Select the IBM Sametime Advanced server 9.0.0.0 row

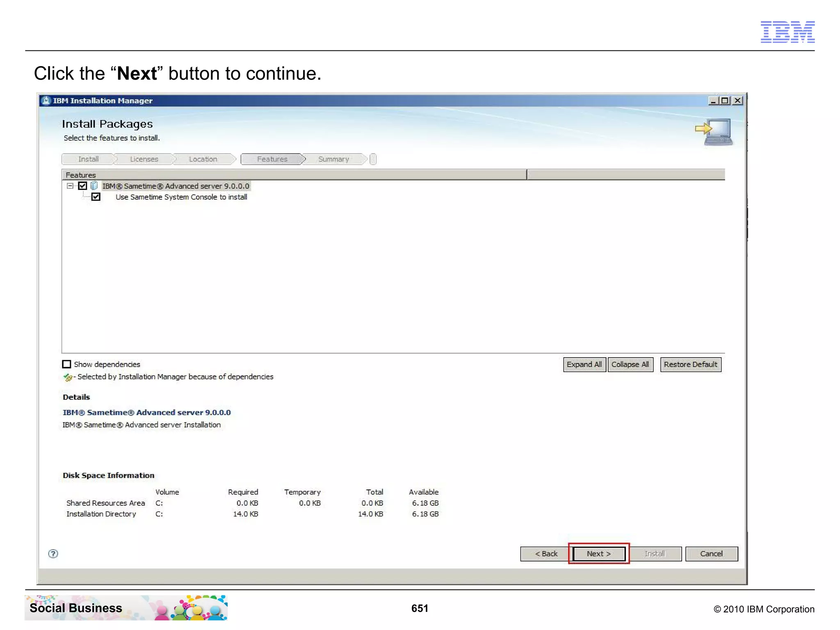176,186
